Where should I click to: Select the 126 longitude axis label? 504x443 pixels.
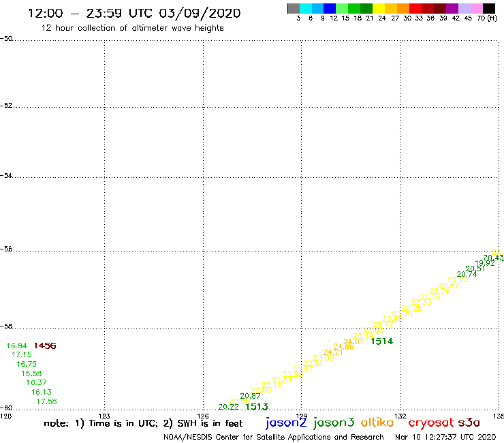[x=203, y=416]
